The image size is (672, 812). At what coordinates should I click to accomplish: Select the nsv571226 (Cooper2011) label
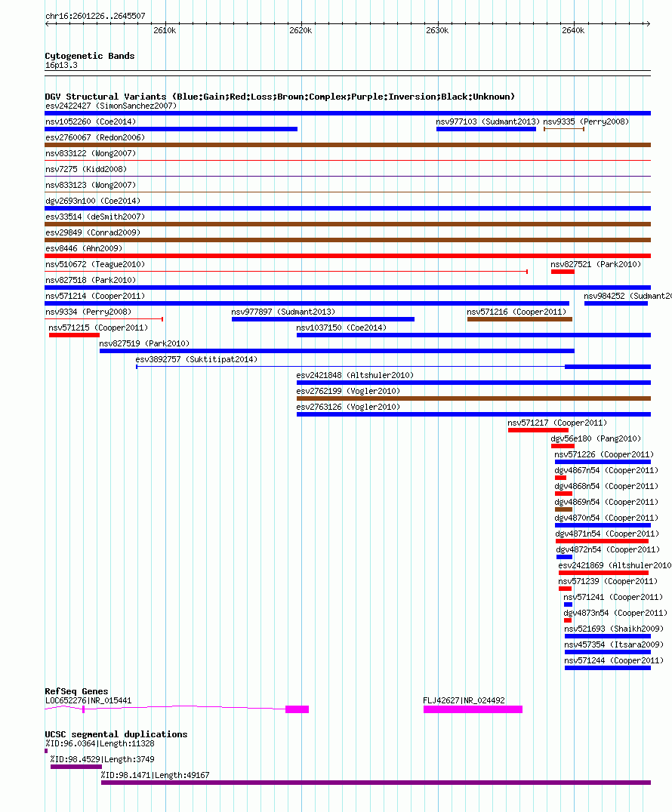click(604, 455)
